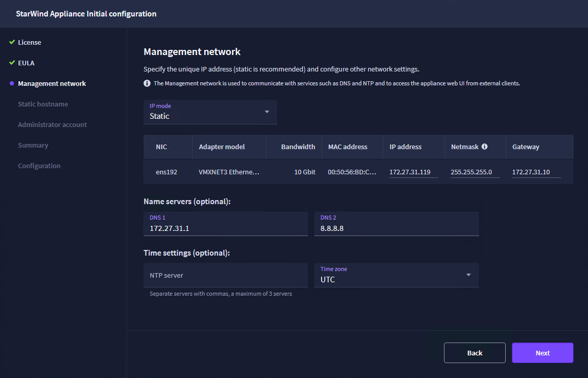
Task: Click the VMXNET3 Etherne… adapter model cell
Action: point(229,172)
